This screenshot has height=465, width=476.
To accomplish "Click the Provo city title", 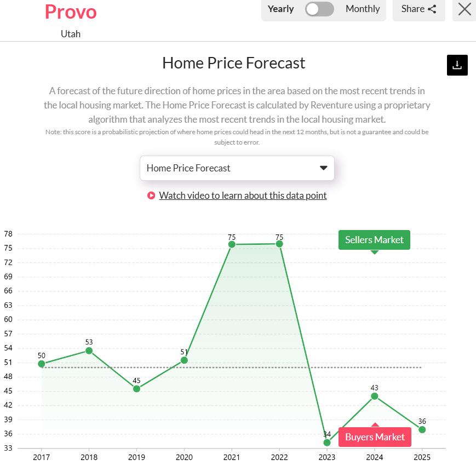I will 71,12.
